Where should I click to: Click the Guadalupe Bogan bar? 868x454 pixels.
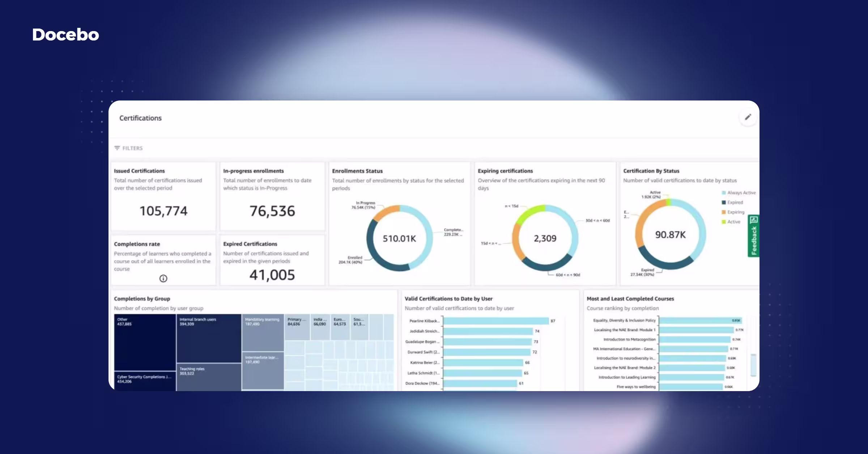[x=488, y=342]
